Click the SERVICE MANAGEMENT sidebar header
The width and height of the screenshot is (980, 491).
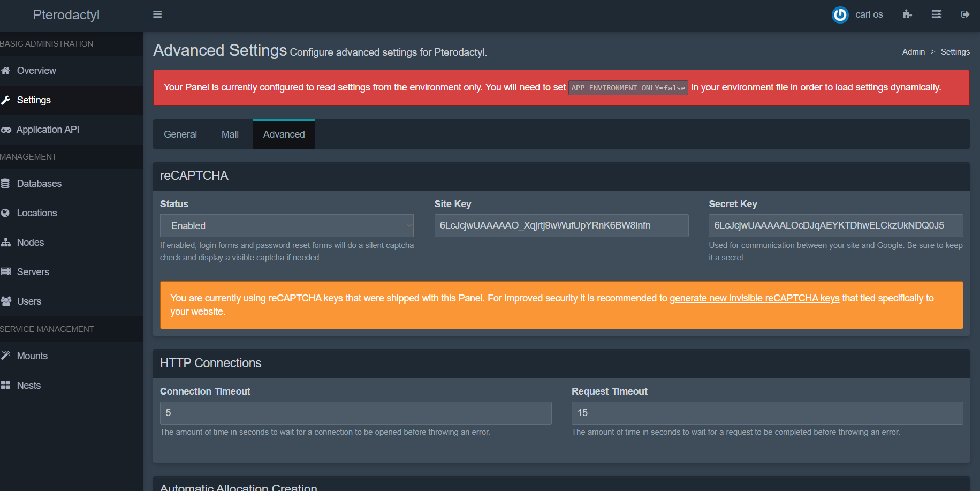point(47,329)
